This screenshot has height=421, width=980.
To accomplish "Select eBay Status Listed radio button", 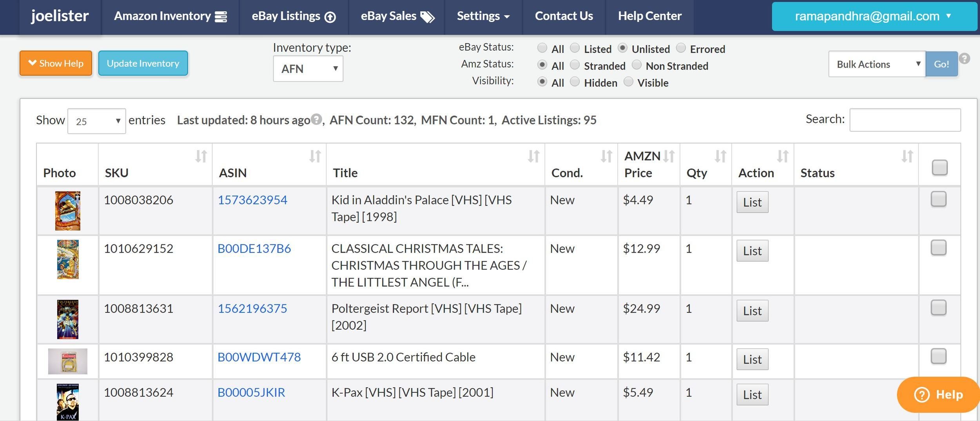I will click(575, 48).
